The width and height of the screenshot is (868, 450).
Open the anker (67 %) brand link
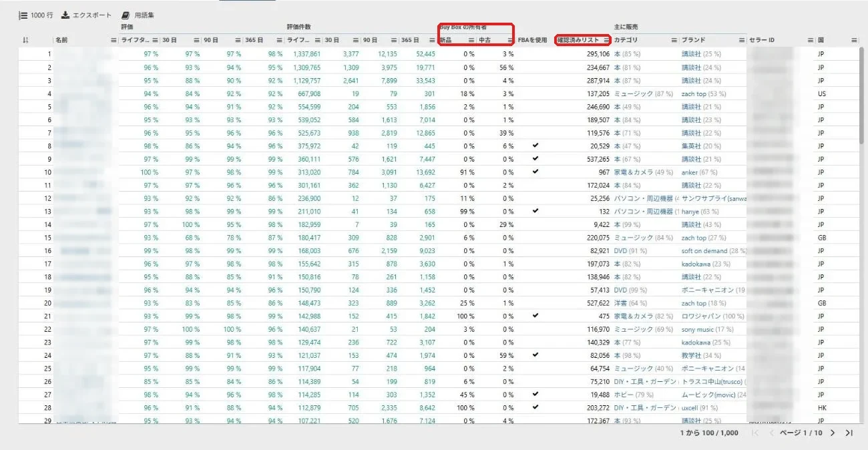(x=699, y=172)
